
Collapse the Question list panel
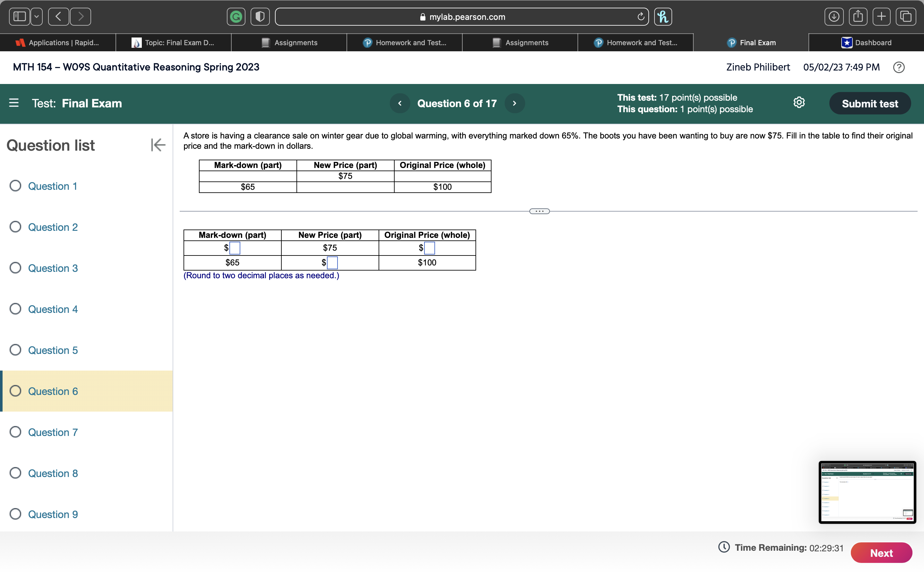click(x=158, y=145)
